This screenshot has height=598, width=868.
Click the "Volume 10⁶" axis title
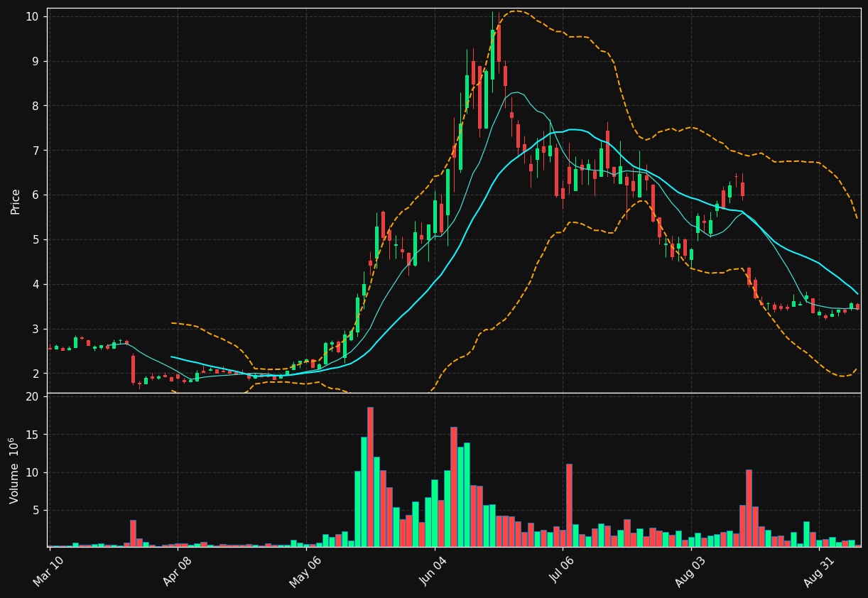click(14, 470)
